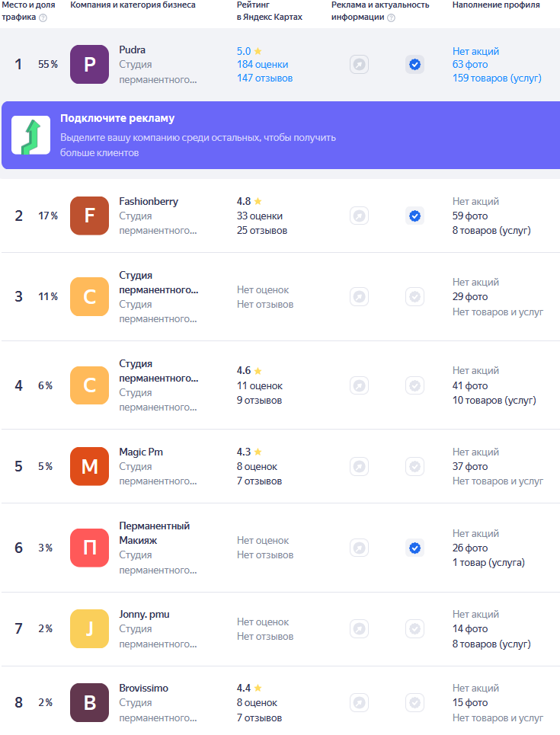The height and width of the screenshot is (735, 560).
Task: Click the Pudra purple P logo
Action: coord(90,64)
